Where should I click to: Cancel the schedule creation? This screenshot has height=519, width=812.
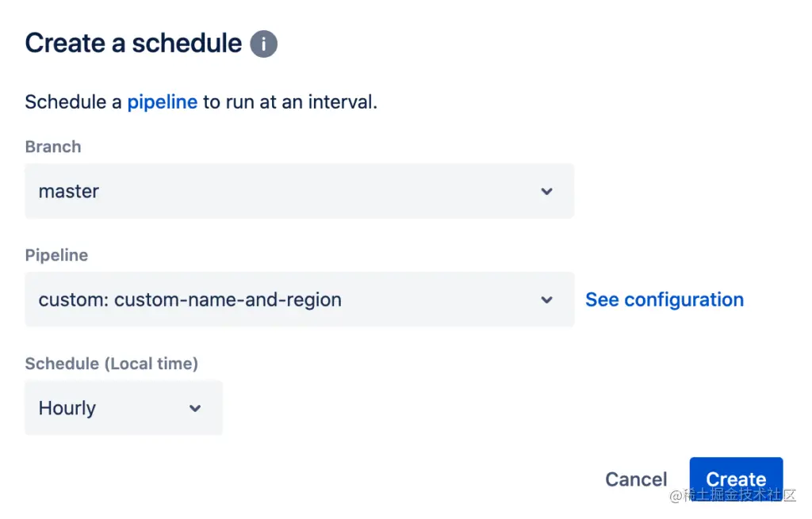tap(636, 479)
